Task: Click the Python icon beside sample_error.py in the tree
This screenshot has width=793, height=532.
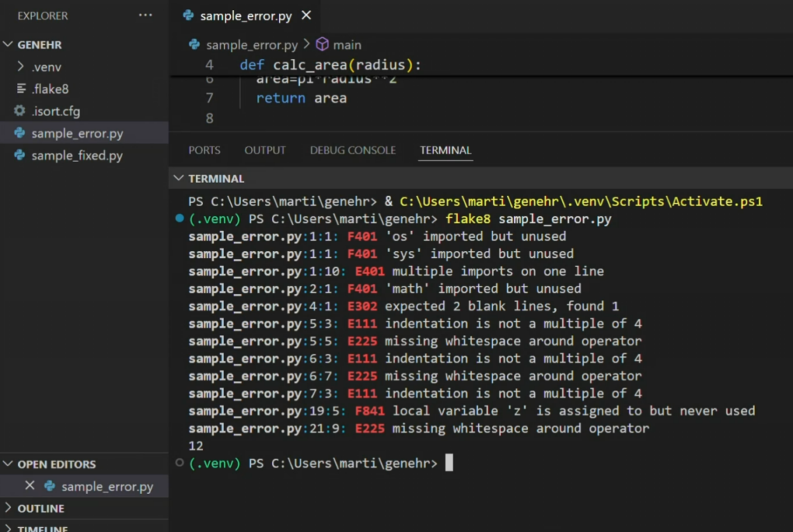Action: click(x=19, y=133)
